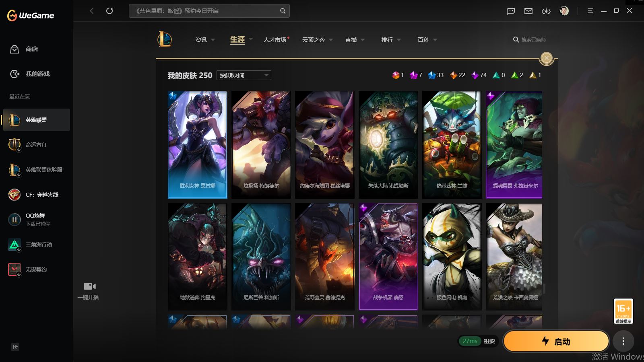Open the 荒漠之咬 卡西奥佩娅 skin card
Image resolution: width=644 pixels, height=362 pixels.
pos(514,257)
